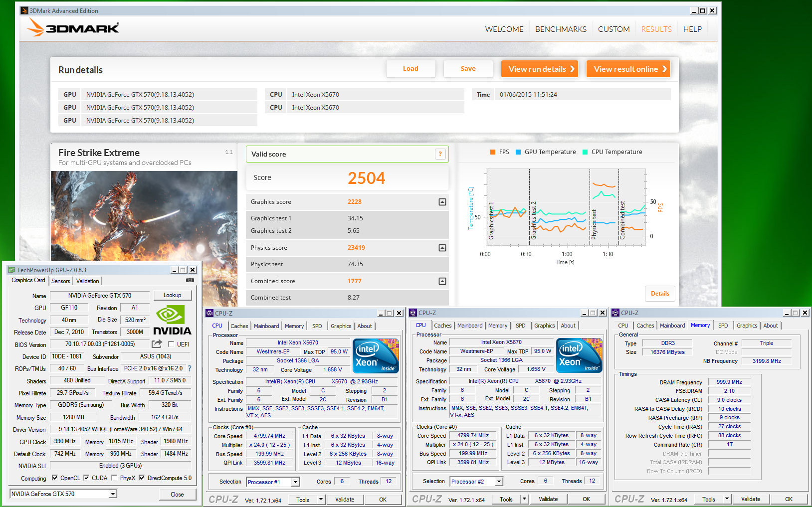Click Intel Xeon logo in first CPU-Z window
The height and width of the screenshot is (507, 812).
[x=376, y=355]
